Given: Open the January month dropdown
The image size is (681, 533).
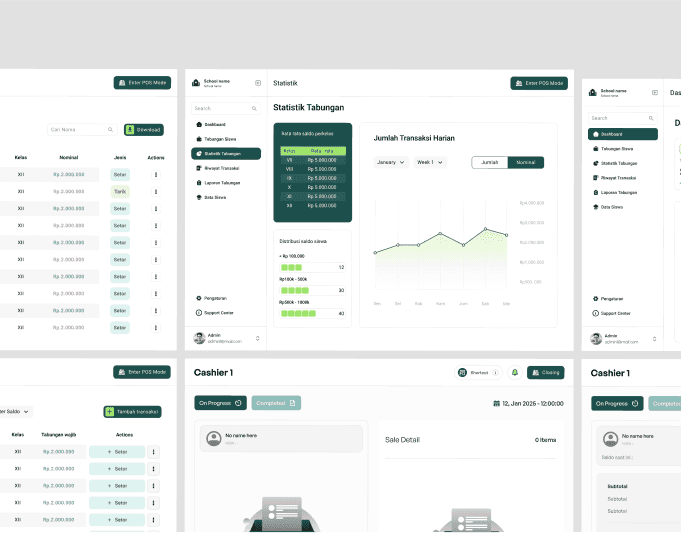Looking at the screenshot, I should click(x=390, y=162).
